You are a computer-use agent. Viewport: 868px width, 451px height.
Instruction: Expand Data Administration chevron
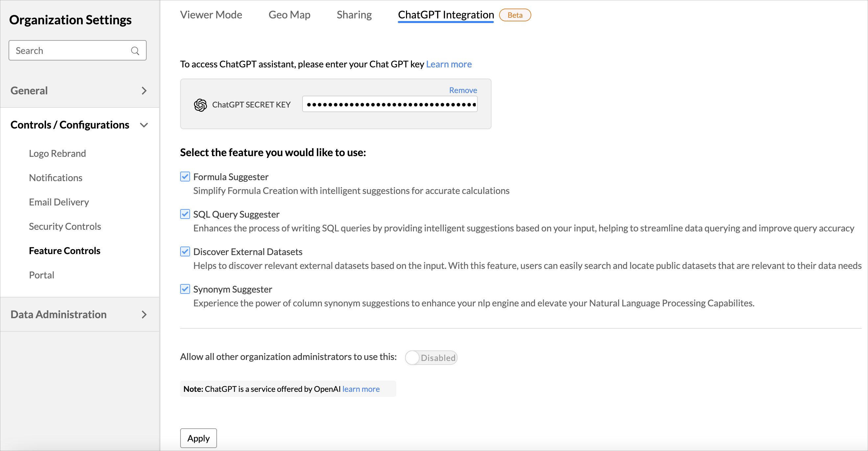coord(144,314)
